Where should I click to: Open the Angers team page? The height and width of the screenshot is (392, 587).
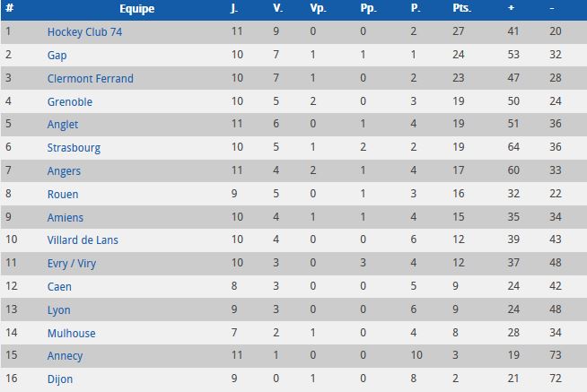64,171
